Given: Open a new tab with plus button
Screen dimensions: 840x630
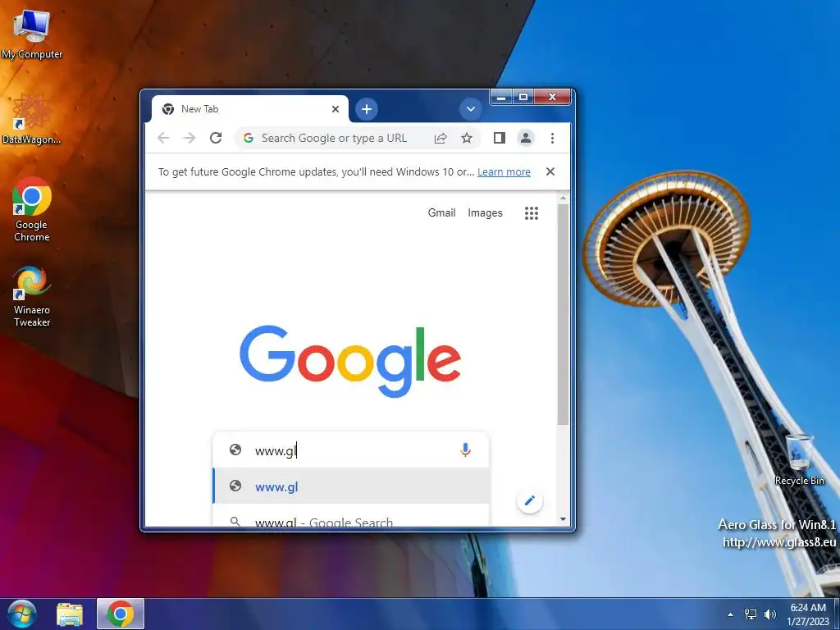Looking at the screenshot, I should pos(367,109).
